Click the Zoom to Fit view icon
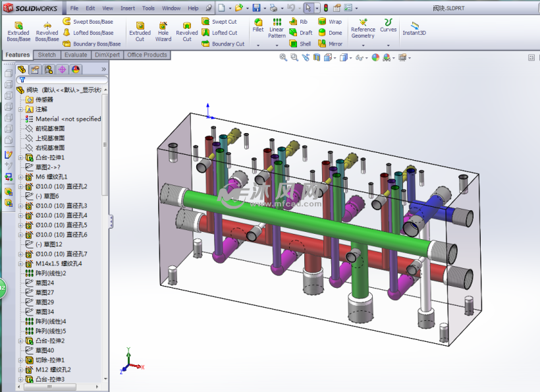 pyautogui.click(x=283, y=57)
